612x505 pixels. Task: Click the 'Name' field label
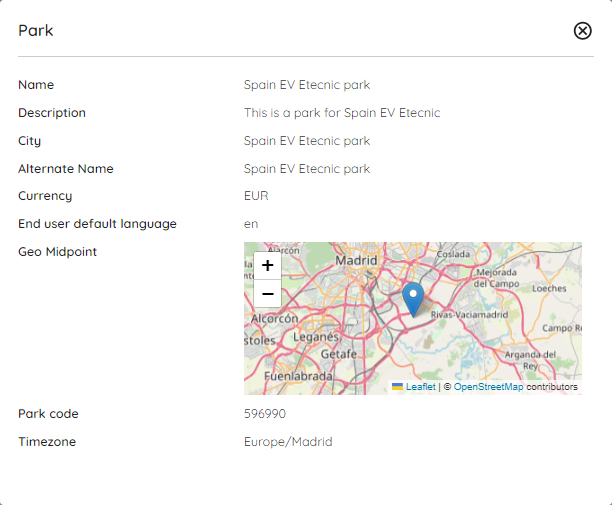pos(36,85)
